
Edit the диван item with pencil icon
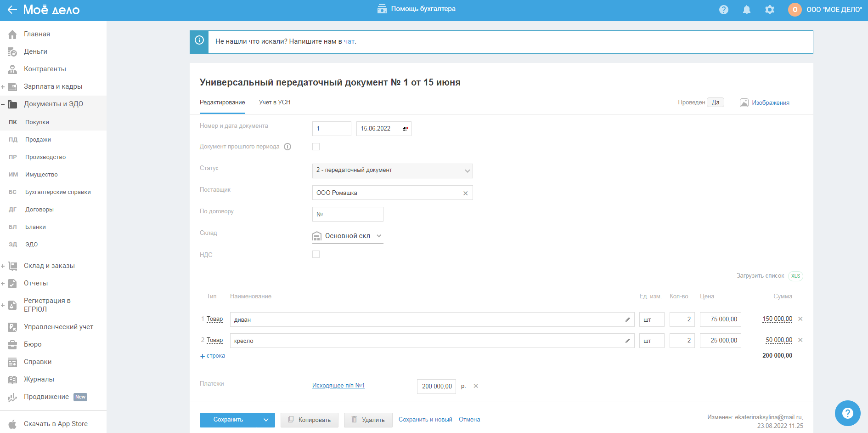(x=627, y=319)
